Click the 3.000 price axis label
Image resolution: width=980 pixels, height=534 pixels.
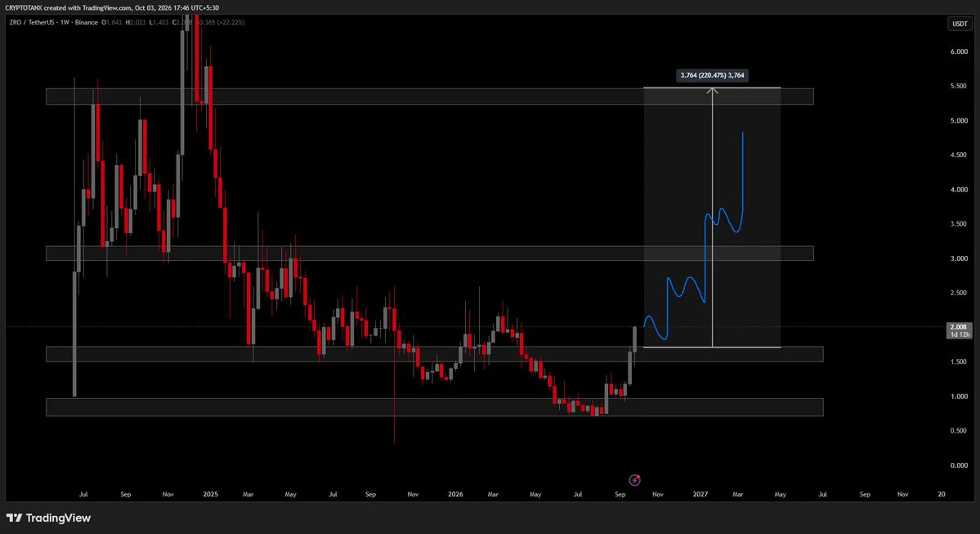(x=959, y=258)
